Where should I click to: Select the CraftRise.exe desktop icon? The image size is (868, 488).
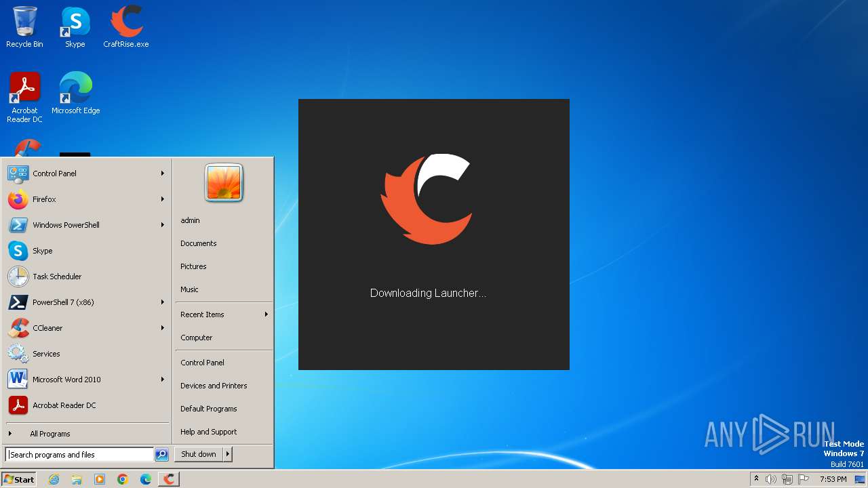click(126, 27)
